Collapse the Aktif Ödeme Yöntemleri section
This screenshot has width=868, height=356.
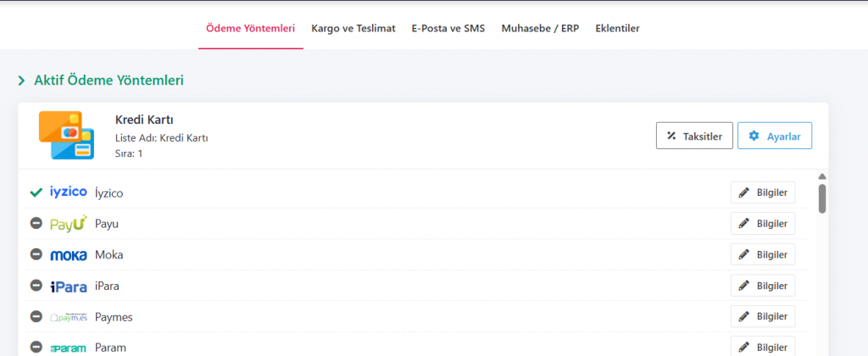[x=22, y=81]
